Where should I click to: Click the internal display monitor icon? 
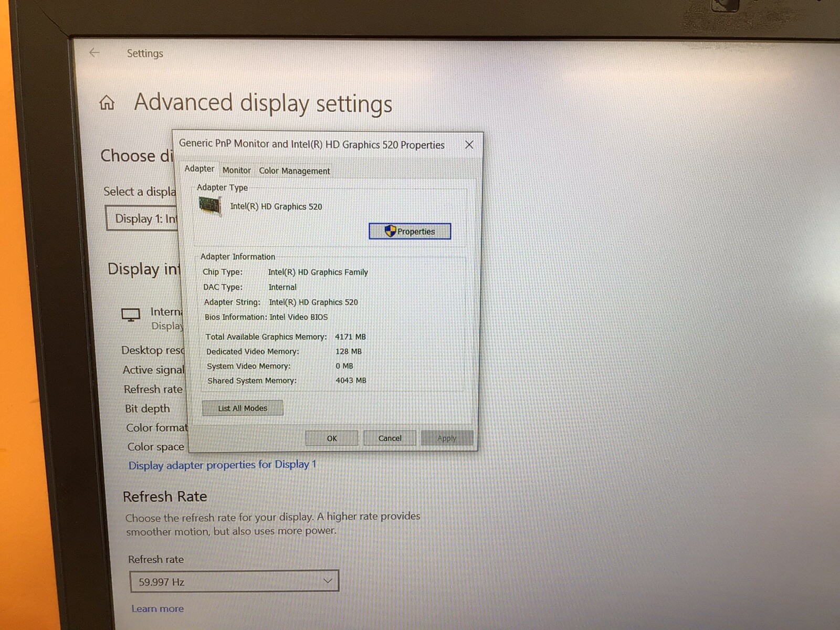click(131, 315)
